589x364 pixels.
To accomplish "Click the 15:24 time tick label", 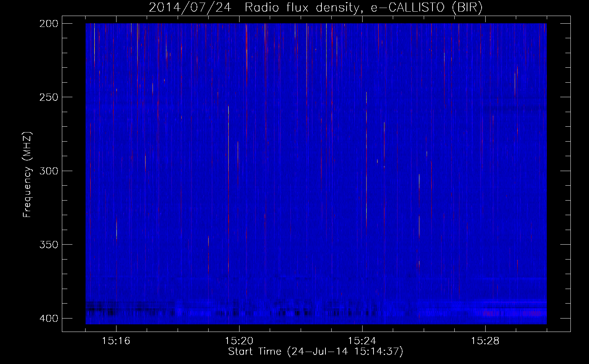I will (362, 341).
